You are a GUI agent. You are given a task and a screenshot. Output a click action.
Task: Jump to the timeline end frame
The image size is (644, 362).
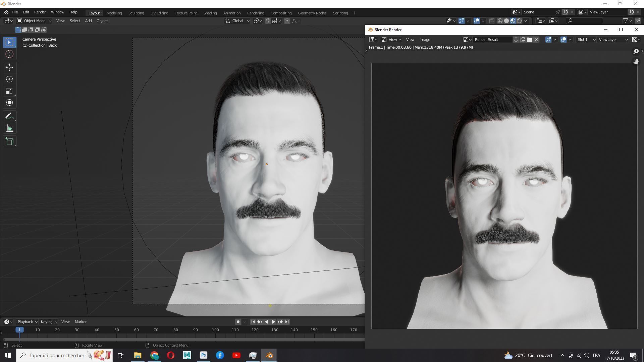click(x=287, y=322)
